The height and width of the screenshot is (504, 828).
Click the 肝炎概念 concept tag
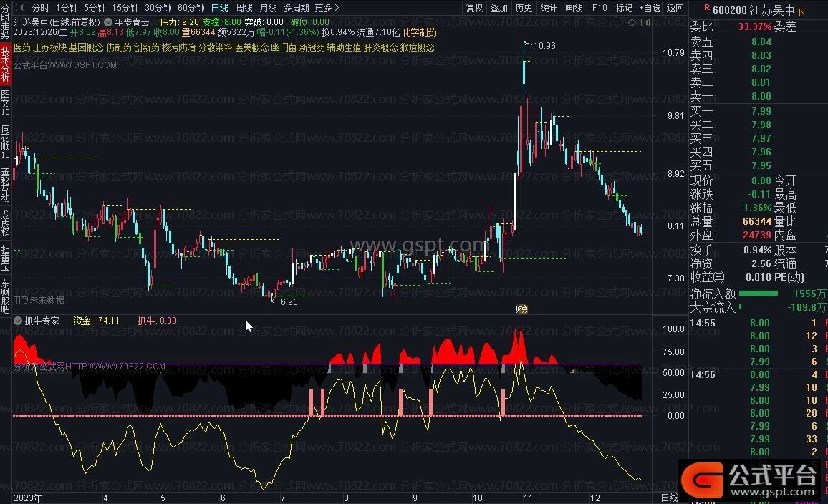[x=380, y=47]
